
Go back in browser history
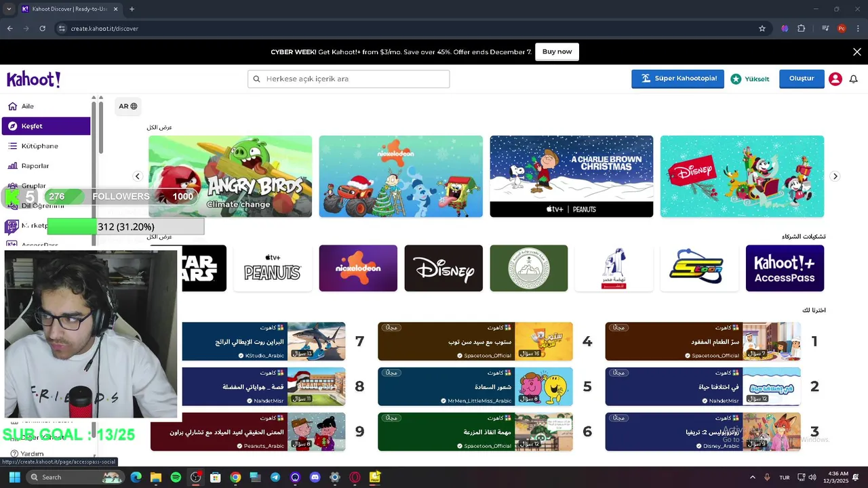pyautogui.click(x=9, y=28)
